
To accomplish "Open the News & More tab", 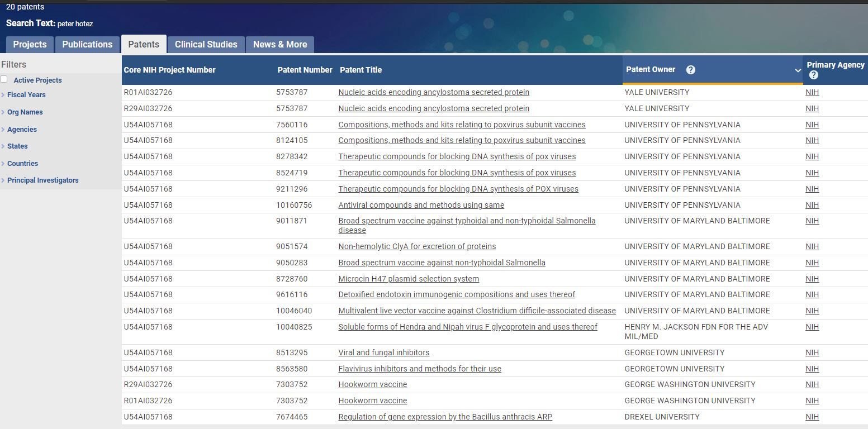I will point(280,45).
